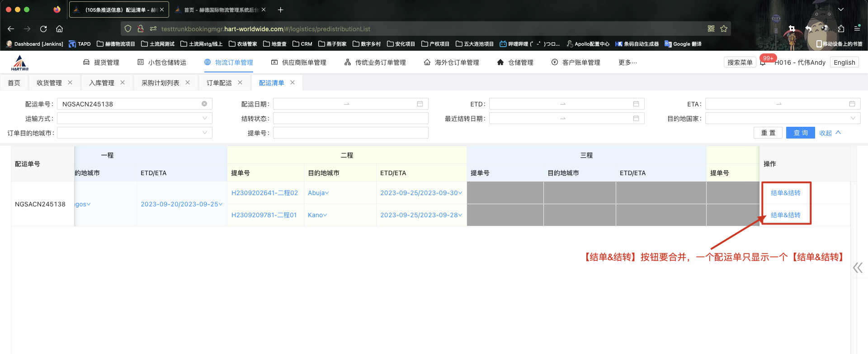Click the HART company logo
868x354 pixels.
[x=19, y=63]
